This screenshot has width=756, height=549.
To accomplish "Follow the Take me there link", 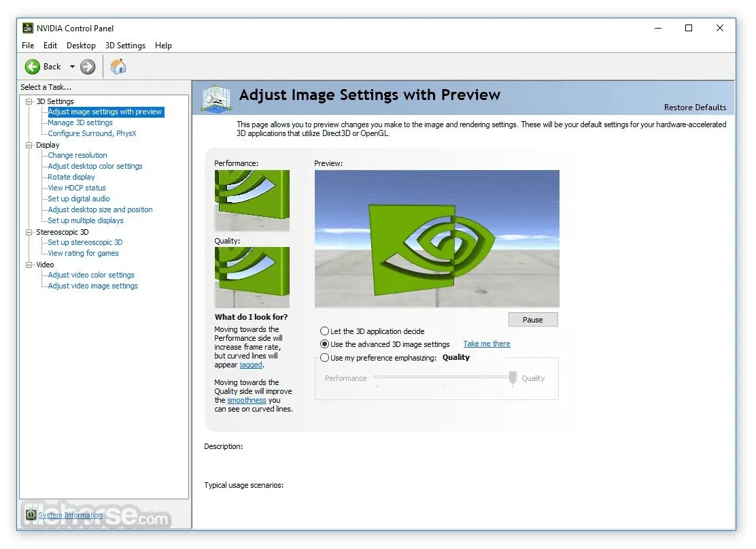I will pos(487,344).
